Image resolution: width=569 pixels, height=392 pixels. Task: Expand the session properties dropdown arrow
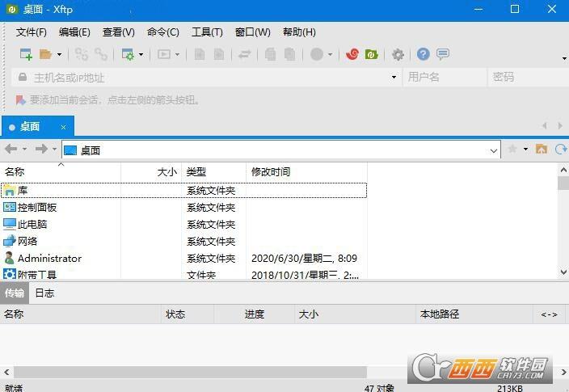click(141, 54)
